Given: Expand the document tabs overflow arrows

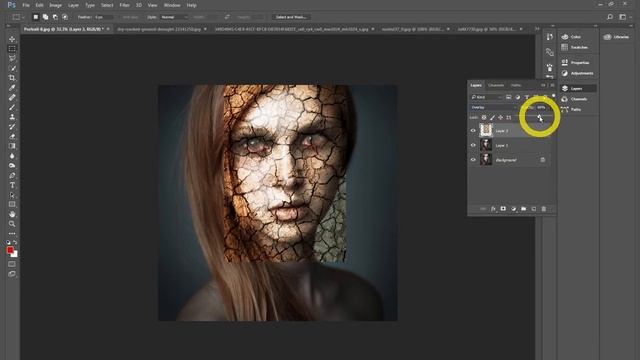Looking at the screenshot, I should [537, 29].
